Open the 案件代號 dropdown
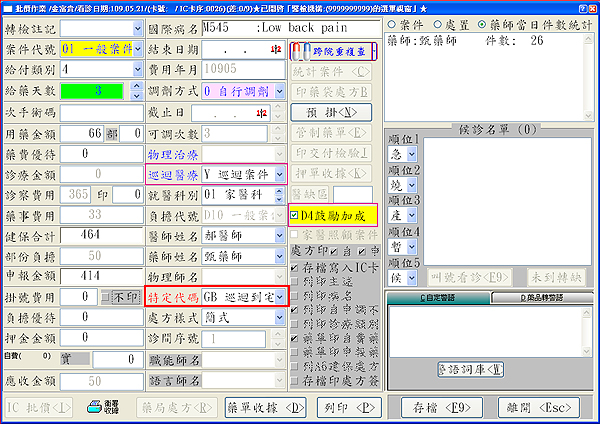600x424 pixels. [x=138, y=48]
